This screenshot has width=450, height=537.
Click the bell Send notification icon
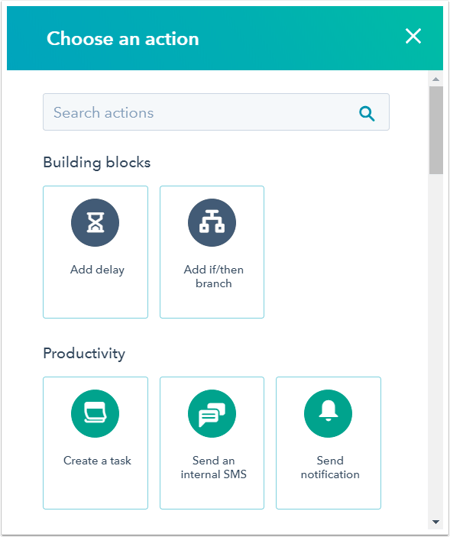(328, 413)
